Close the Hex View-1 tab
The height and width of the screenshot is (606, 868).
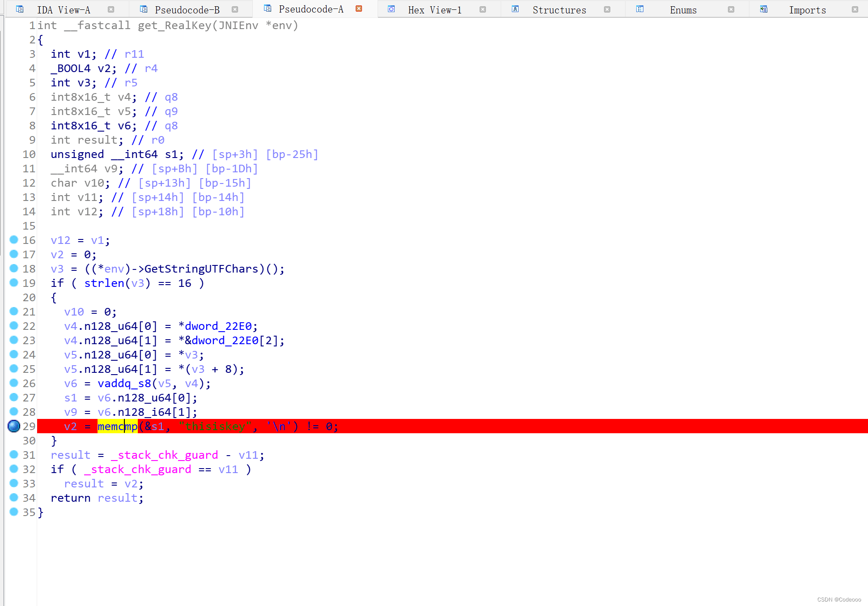tap(483, 9)
